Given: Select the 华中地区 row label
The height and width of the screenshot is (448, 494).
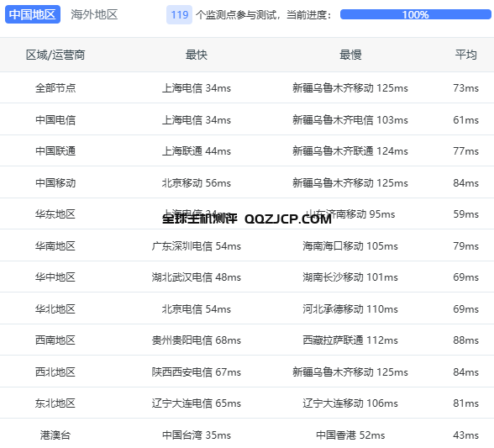Looking at the screenshot, I should (55, 277).
